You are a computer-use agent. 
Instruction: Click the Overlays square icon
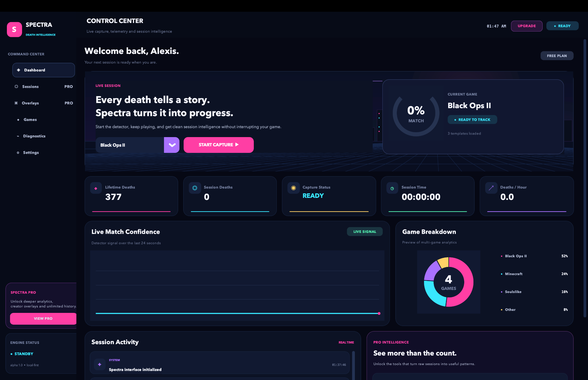[x=16, y=103]
